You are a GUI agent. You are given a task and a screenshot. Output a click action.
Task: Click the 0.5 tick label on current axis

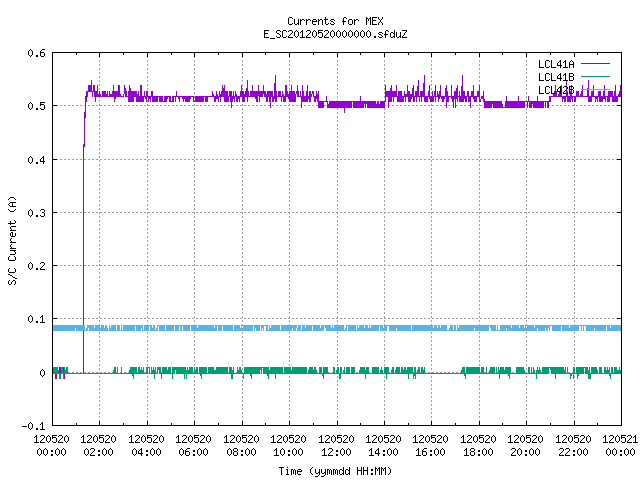tap(36, 106)
